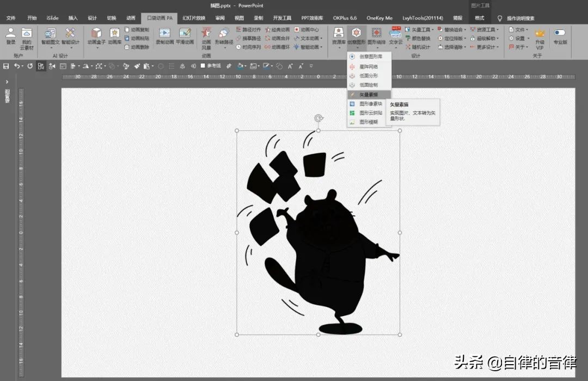
Task: Click 颜色替换 color replace
Action: (418, 38)
